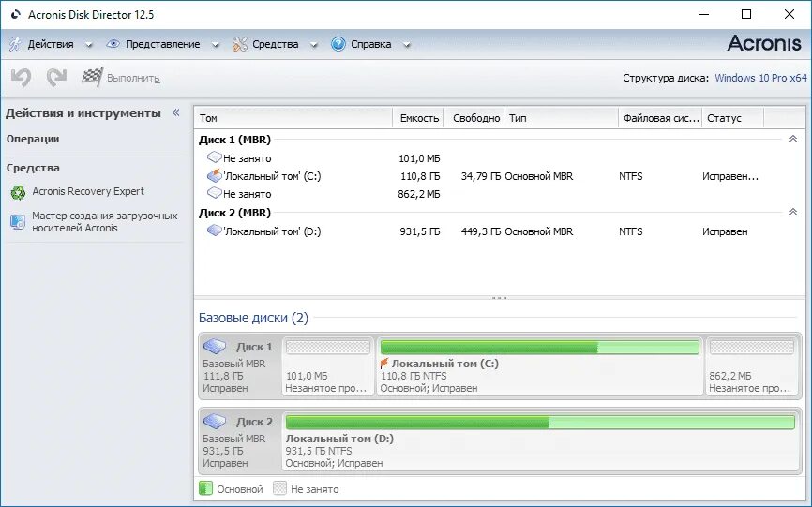Click the 931,5 ГБ capacity cell in the table
This screenshot has height=507, width=812.
tap(420, 231)
